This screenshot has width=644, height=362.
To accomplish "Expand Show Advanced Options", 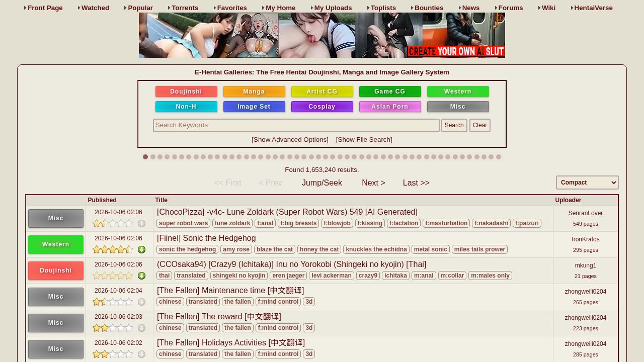I will pos(290,139).
